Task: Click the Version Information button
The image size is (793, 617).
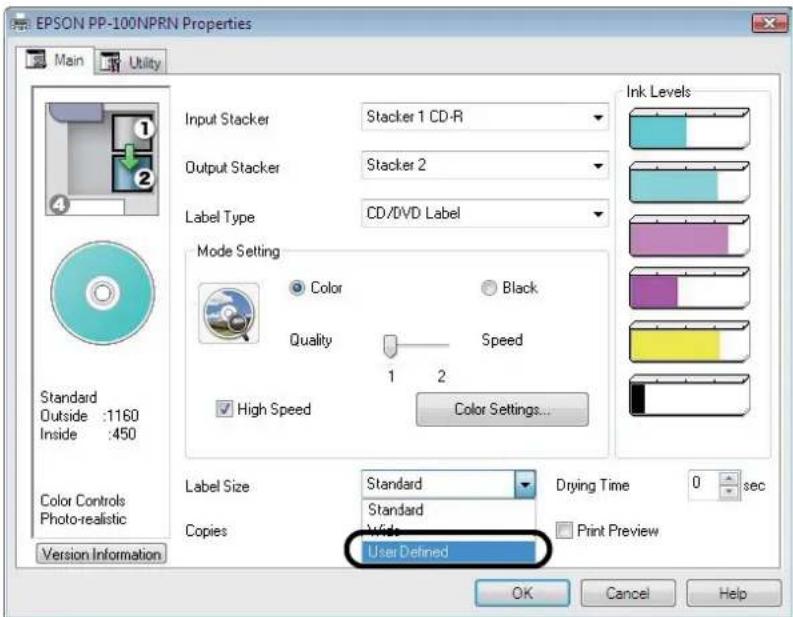Action: click(101, 554)
